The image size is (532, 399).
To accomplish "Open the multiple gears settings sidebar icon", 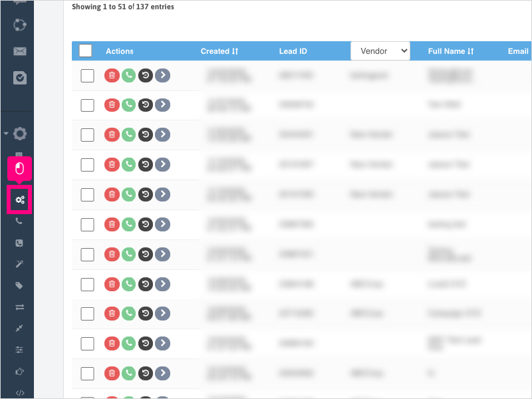I will 20,200.
